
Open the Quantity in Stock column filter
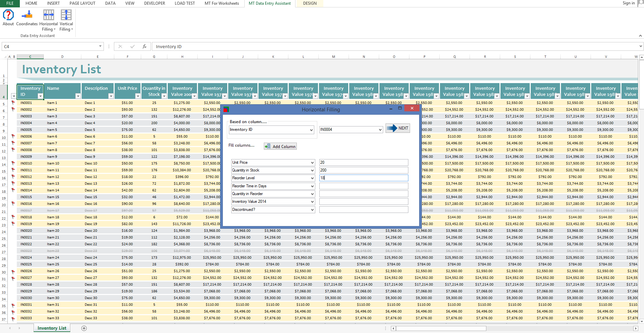pos(164,96)
